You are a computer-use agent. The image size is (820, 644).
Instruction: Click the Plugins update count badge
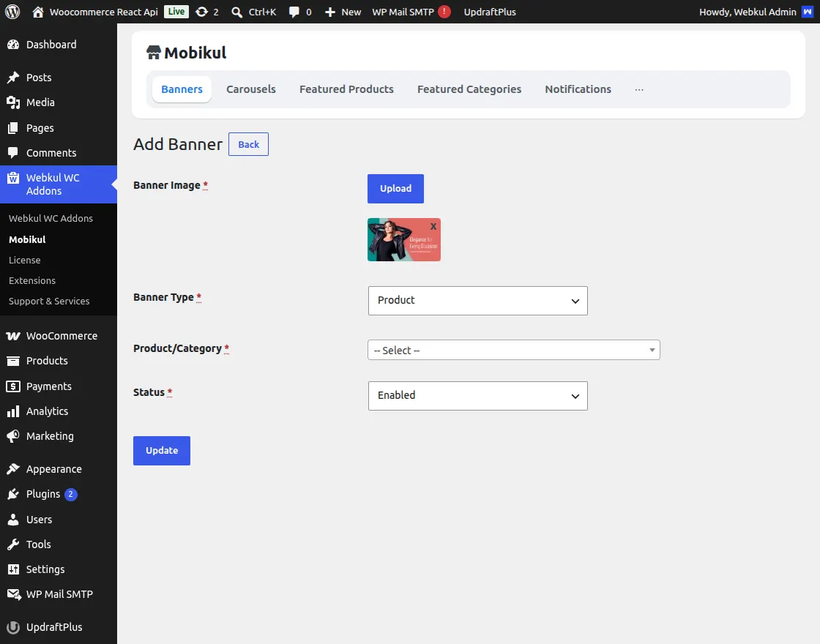coord(70,494)
